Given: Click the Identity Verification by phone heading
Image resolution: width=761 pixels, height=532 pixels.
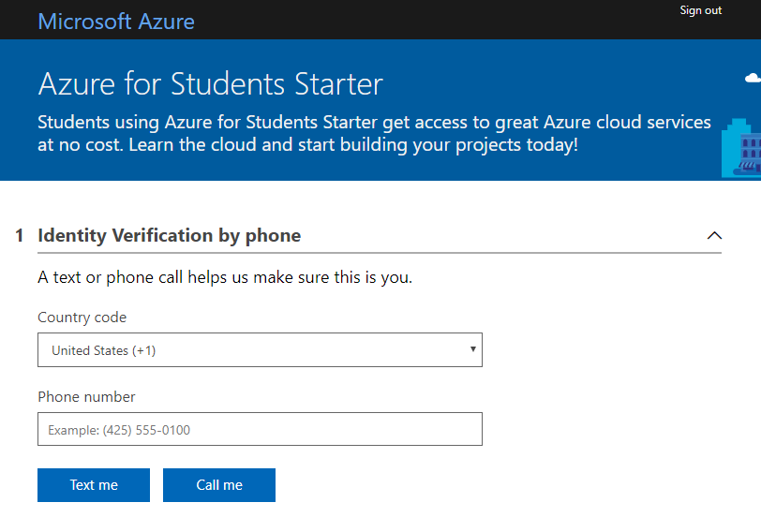Looking at the screenshot, I should [x=170, y=236].
